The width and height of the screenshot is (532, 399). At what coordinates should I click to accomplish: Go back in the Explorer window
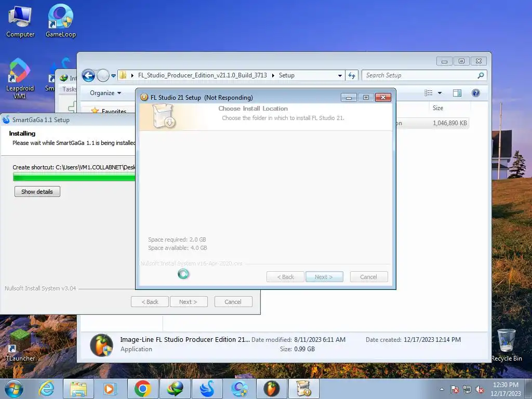click(x=88, y=75)
